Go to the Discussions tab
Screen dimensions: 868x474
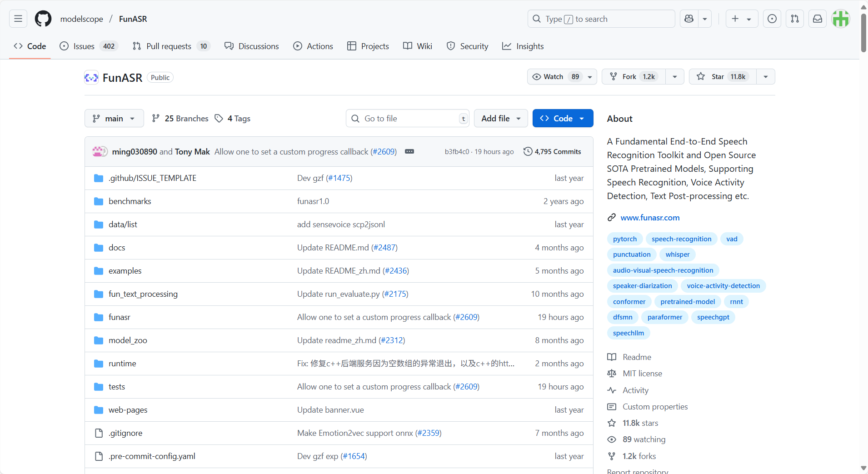tap(252, 46)
